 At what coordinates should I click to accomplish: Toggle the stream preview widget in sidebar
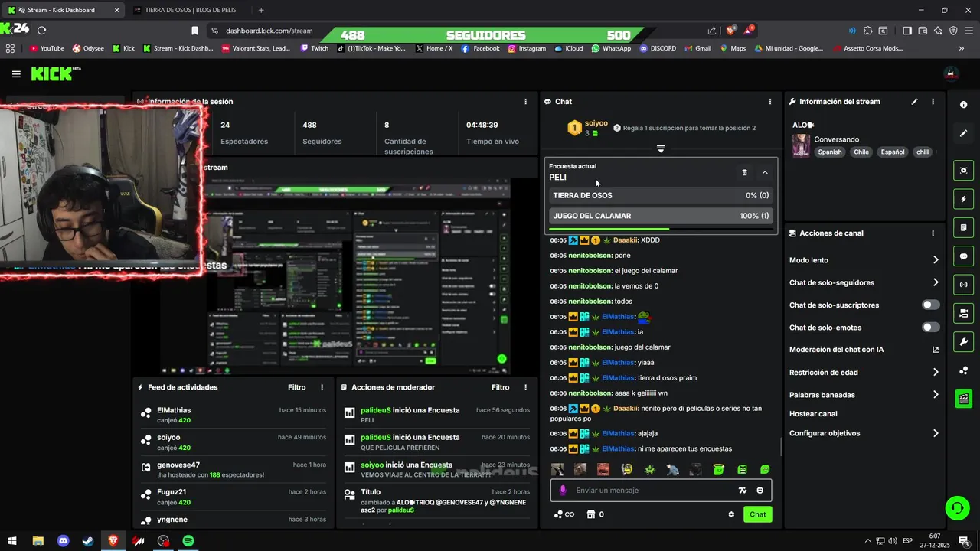(963, 171)
